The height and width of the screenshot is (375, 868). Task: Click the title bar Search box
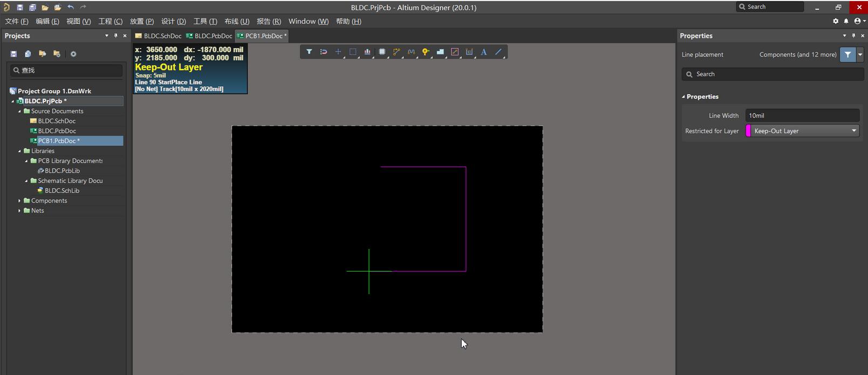(770, 7)
